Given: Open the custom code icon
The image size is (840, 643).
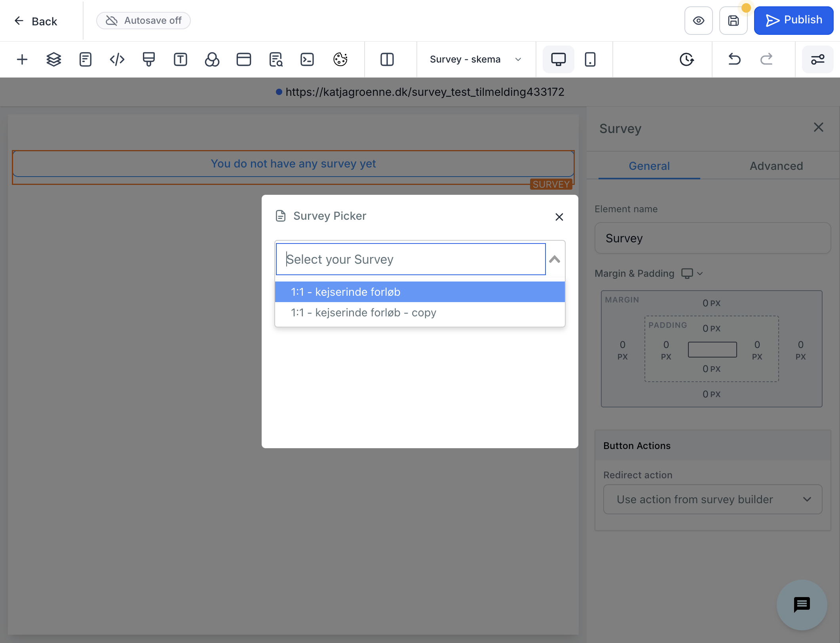Looking at the screenshot, I should tap(117, 59).
